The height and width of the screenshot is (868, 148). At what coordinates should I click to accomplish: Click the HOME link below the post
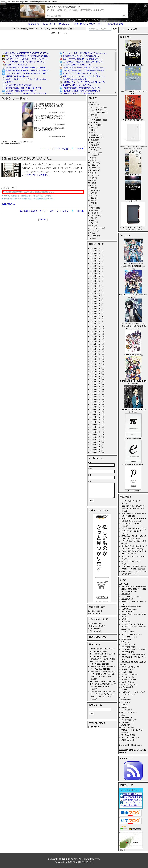[42, 219]
